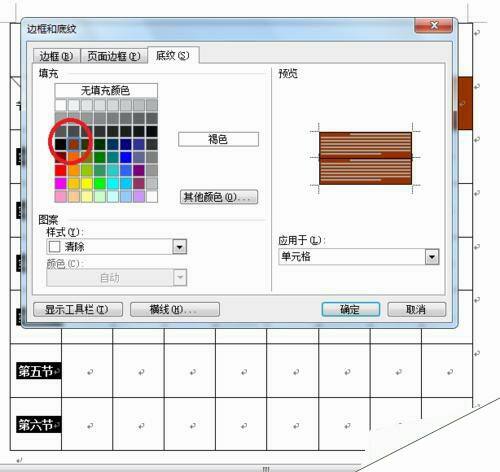Select the 底纹(S) tab
500x472 pixels.
(173, 55)
